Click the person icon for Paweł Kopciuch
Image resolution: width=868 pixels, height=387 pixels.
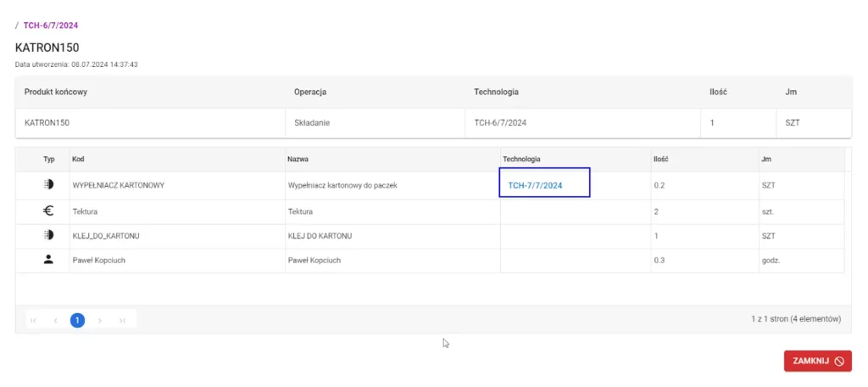click(x=48, y=260)
